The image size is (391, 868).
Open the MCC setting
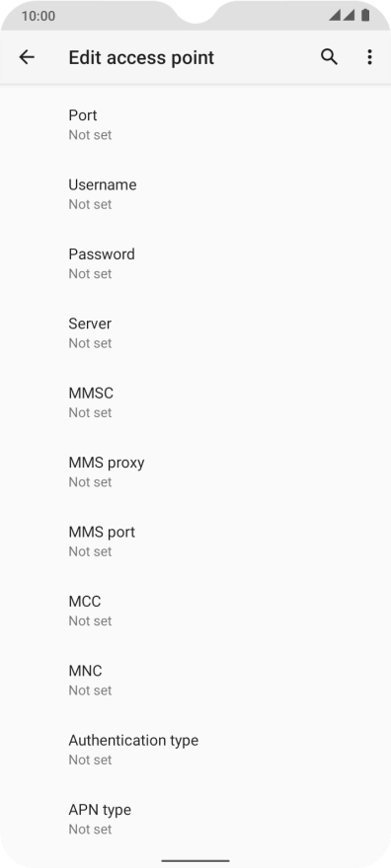(195, 612)
